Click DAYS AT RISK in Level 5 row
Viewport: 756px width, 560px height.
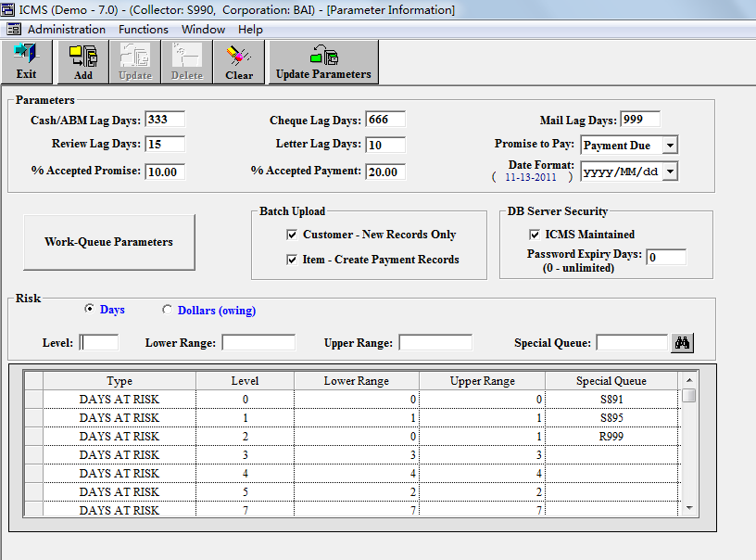point(120,492)
